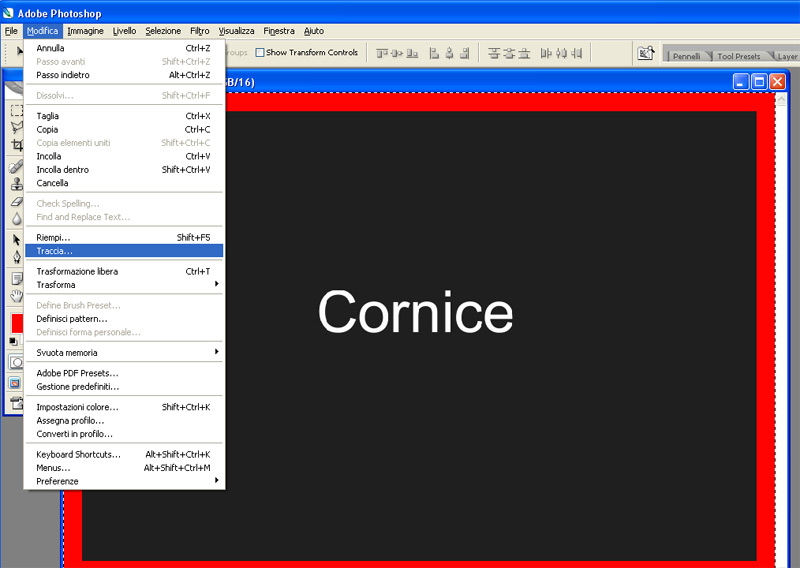Choose Impostazioni colore... menu entry

pos(124,407)
